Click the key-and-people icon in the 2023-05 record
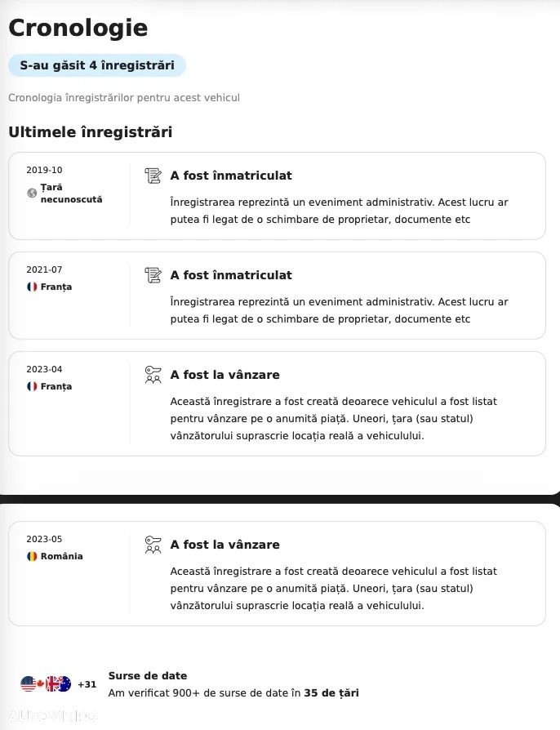 point(153,545)
